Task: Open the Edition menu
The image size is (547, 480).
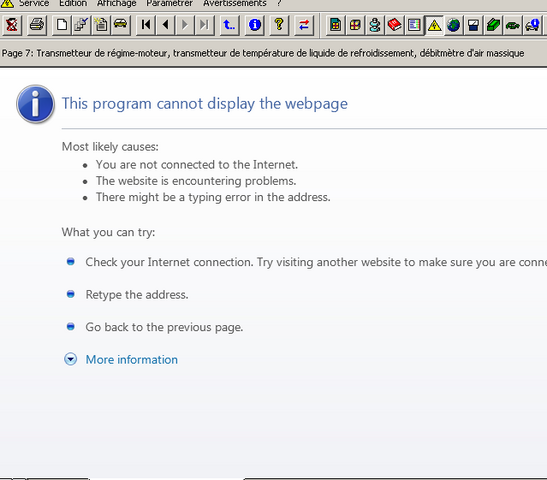Action: coord(73,3)
